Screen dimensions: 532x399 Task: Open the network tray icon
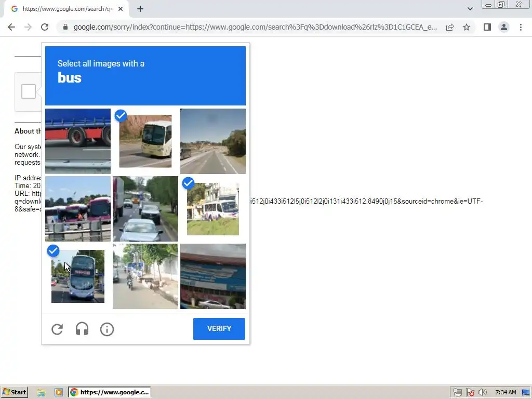tap(457, 393)
